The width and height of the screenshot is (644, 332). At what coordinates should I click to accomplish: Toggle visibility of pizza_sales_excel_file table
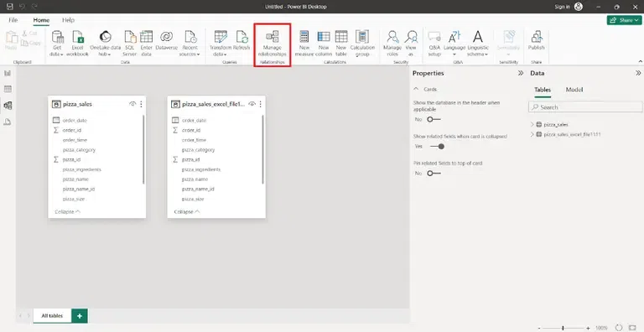coord(252,104)
